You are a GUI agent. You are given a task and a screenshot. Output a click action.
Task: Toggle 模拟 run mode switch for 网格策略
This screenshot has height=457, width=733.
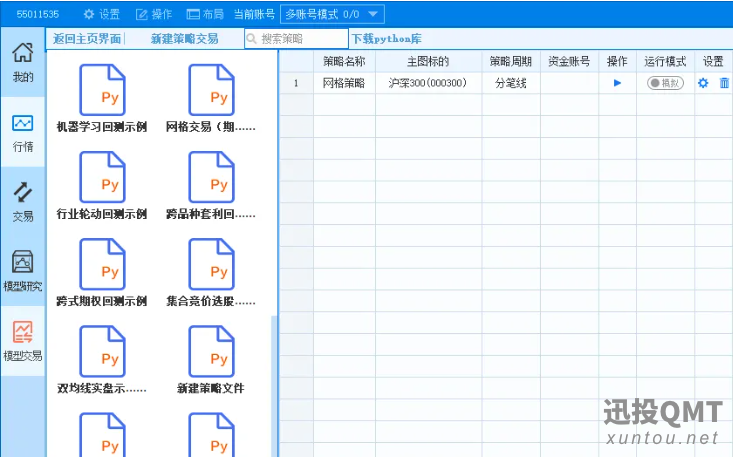(665, 83)
